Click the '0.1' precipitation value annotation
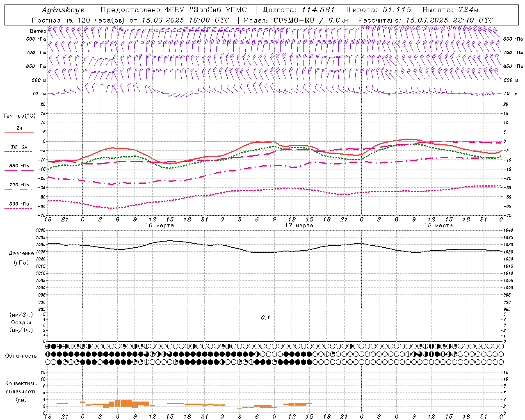The height and width of the screenshot is (420, 525). pos(265,317)
